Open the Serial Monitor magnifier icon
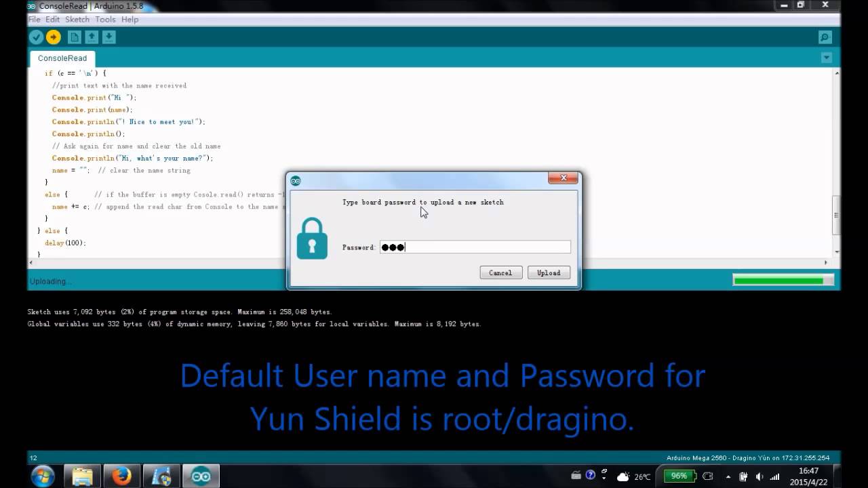 pyautogui.click(x=825, y=37)
